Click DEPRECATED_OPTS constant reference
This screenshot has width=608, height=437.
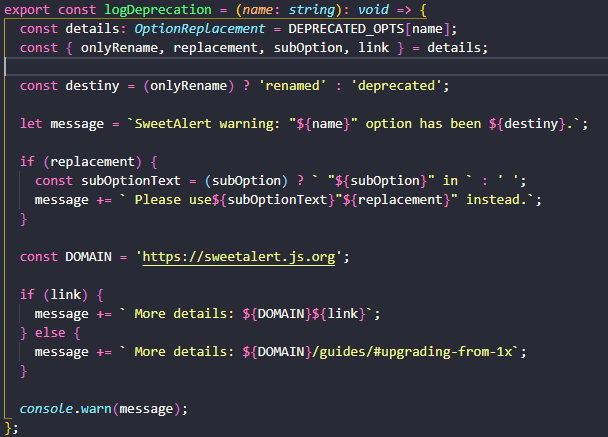(346, 29)
